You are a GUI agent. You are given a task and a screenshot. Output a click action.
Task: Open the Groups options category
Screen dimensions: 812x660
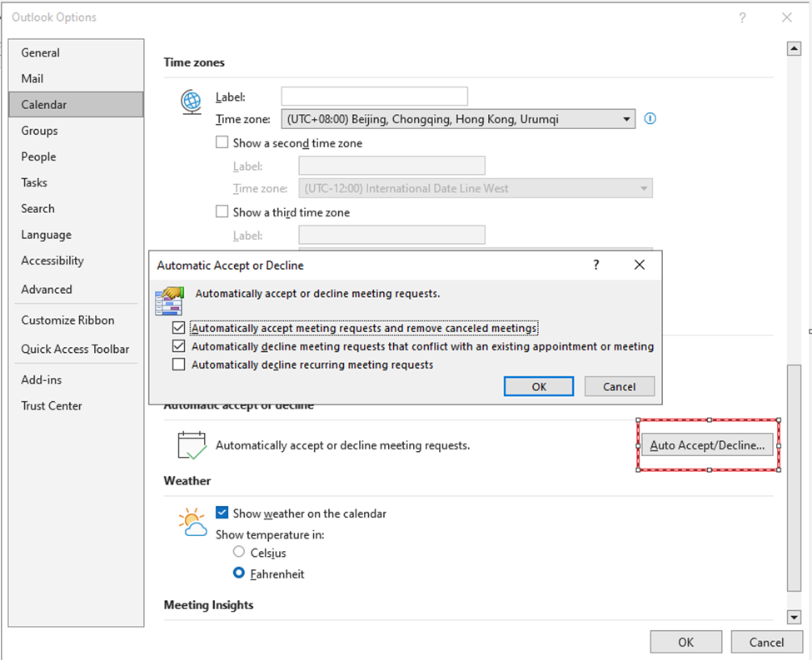pyautogui.click(x=76, y=131)
